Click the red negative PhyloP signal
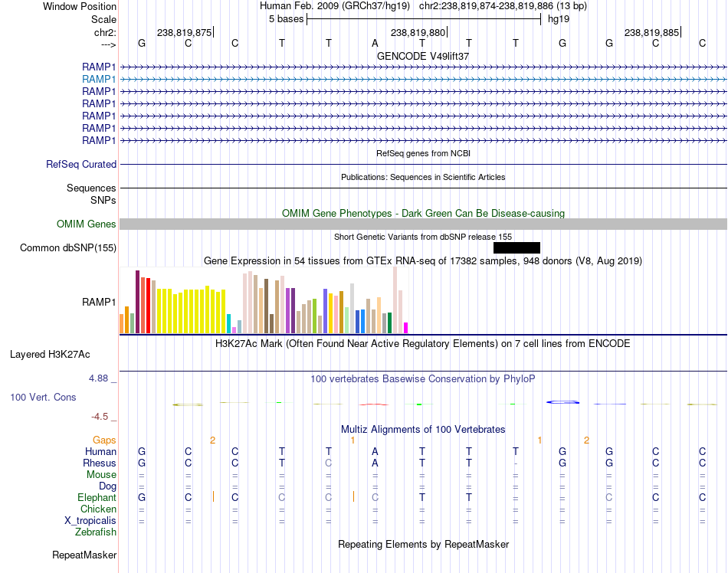Image resolution: width=728 pixels, height=573 pixels. click(374, 404)
